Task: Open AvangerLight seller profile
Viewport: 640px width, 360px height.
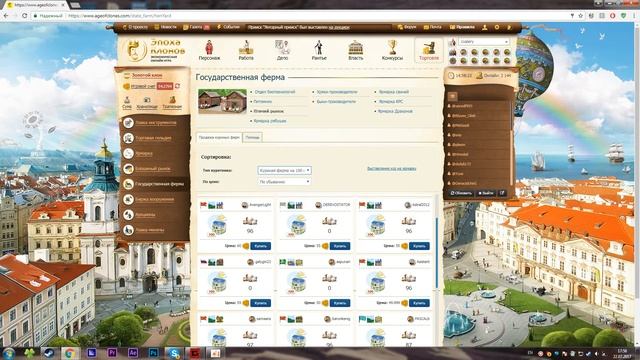Action: (x=256, y=205)
